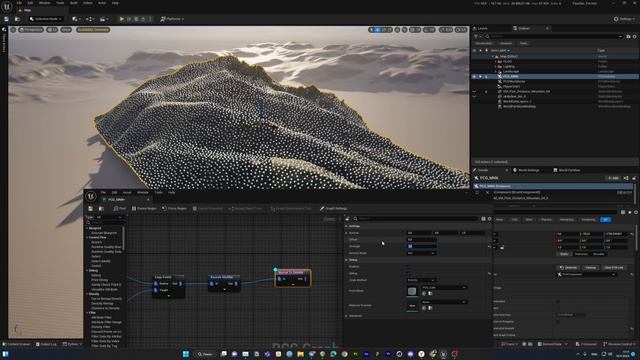Select the Landscape actor in Outliner
This screenshot has width=640, height=360.
point(511,71)
